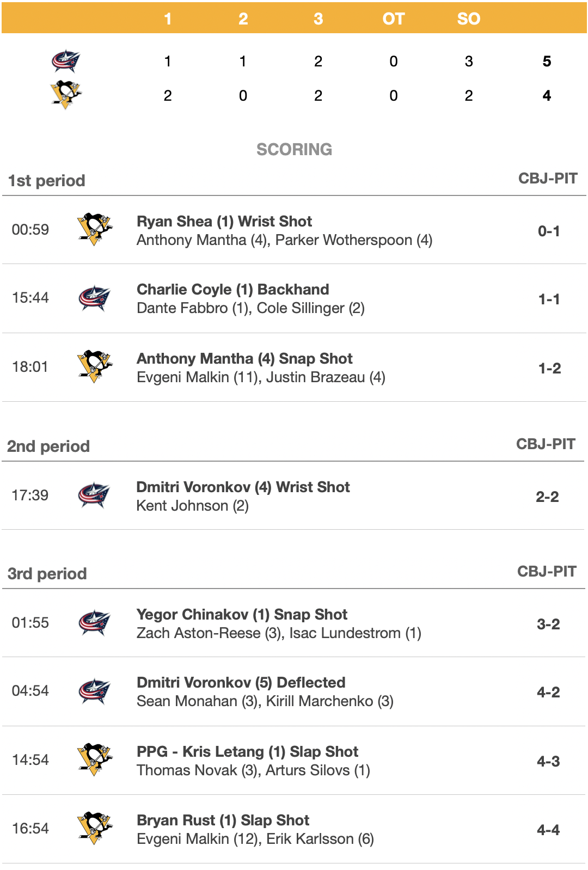Click the Blue Jackets logo beside the 15:44 goal
The height and width of the screenshot is (870, 588).
[x=95, y=298]
